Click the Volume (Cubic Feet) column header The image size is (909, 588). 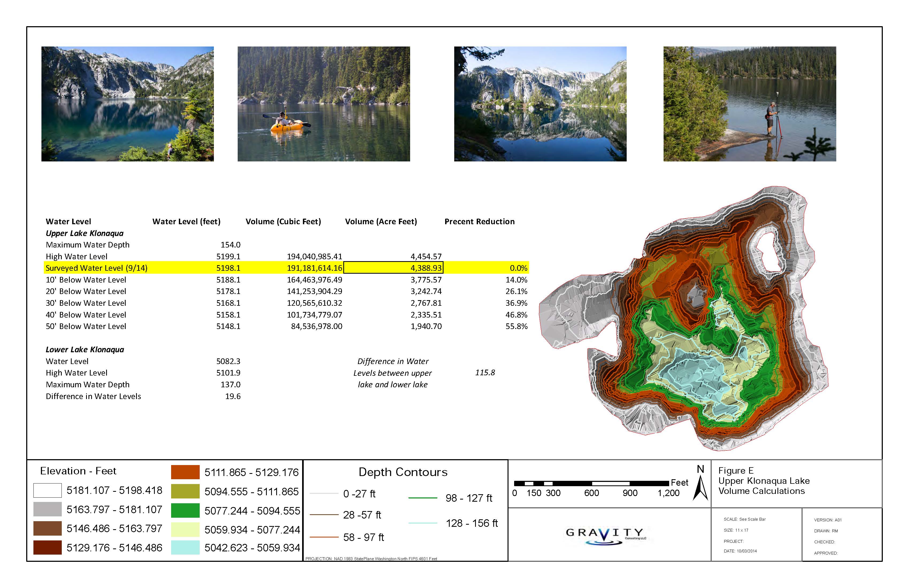(x=283, y=222)
